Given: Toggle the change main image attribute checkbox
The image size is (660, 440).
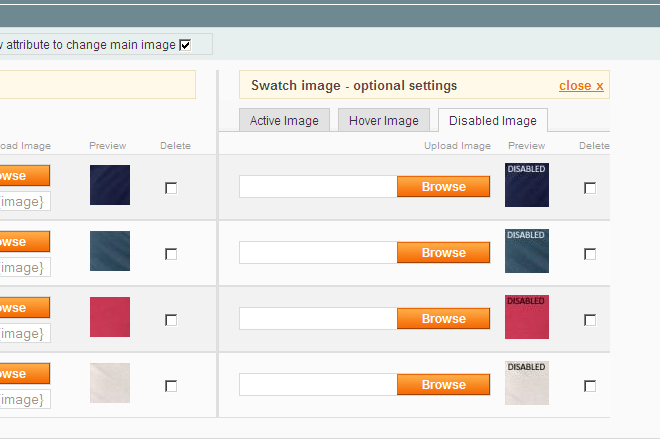Looking at the screenshot, I should pos(184,45).
